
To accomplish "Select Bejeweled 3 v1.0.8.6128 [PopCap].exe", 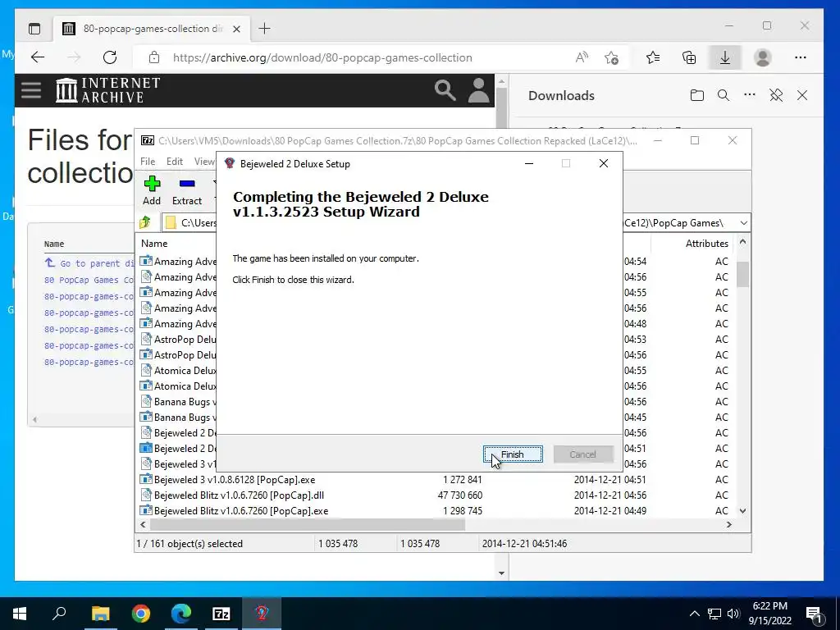I will click(235, 479).
